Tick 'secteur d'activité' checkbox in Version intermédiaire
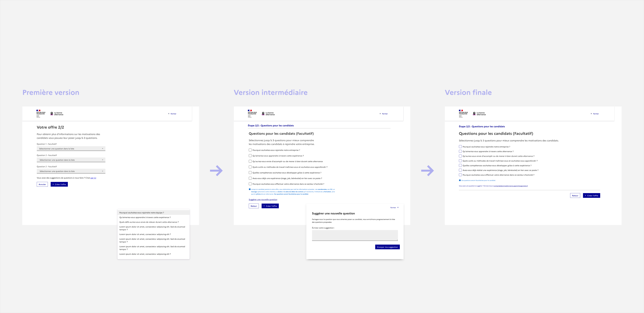The image size is (644, 313). 250,184
